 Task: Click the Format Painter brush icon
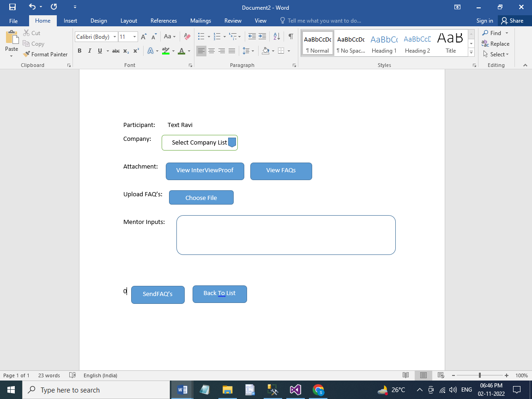27,54
